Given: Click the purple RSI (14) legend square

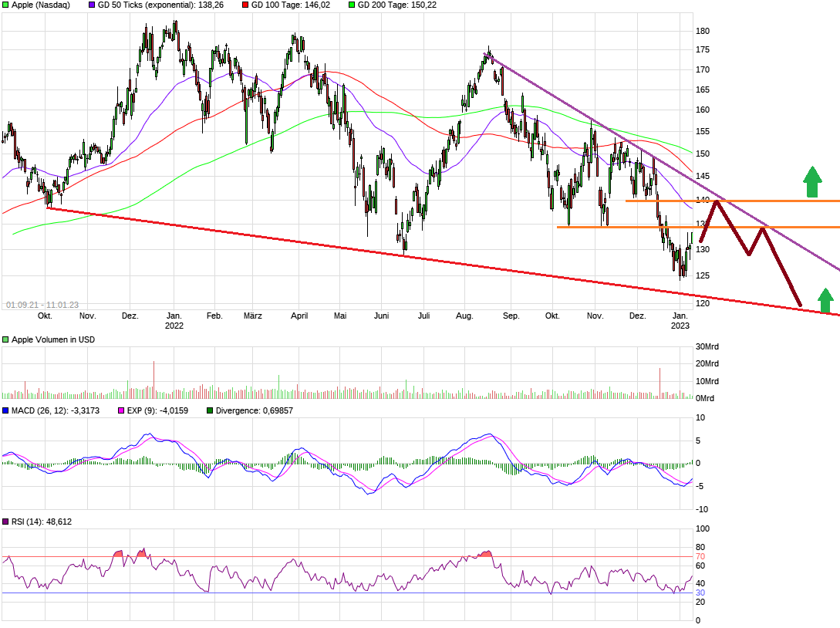Looking at the screenshot, I should tap(5, 522).
